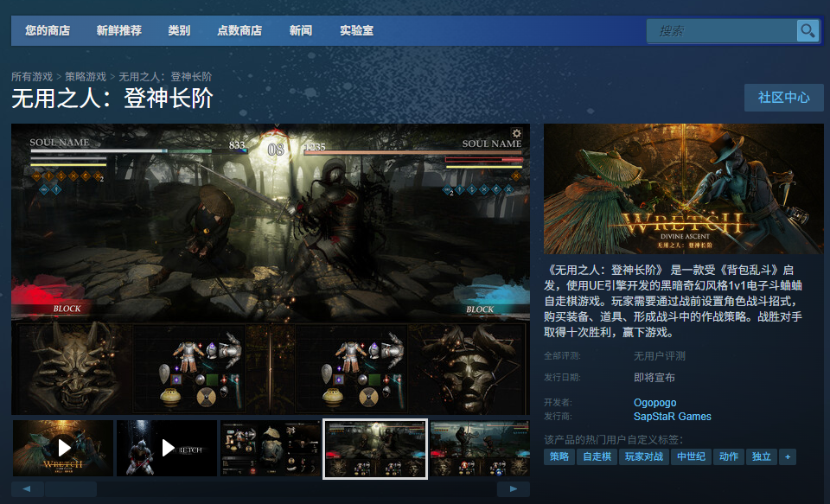Select the 自走棋 tag
Screen dimensions: 830x504
[597, 456]
